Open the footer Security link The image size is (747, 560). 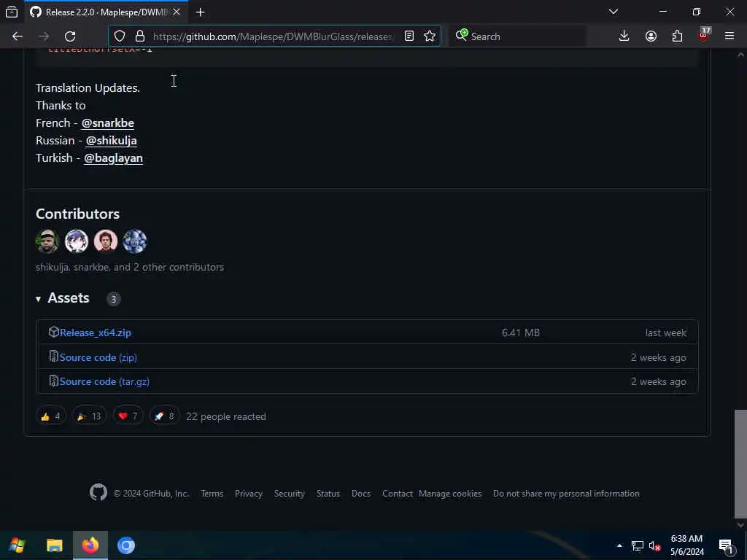[x=289, y=494]
